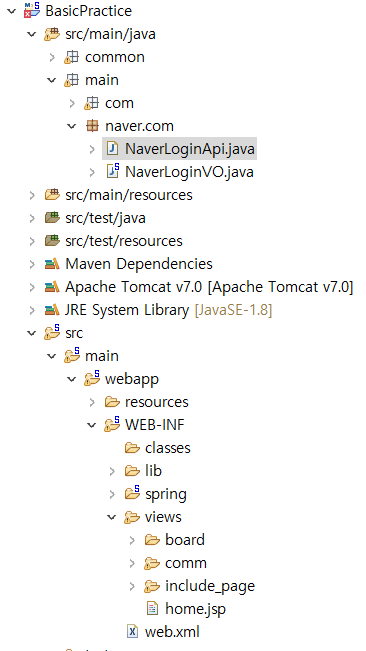
Task: Click the JRE System Library icon
Action: (52, 310)
